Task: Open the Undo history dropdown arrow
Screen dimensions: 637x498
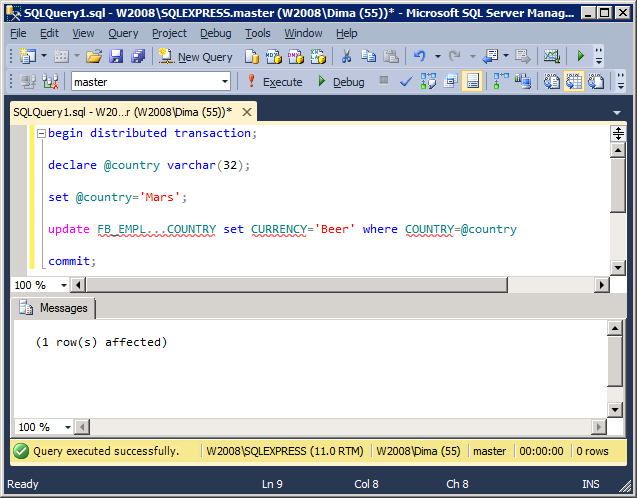Action: [x=438, y=56]
